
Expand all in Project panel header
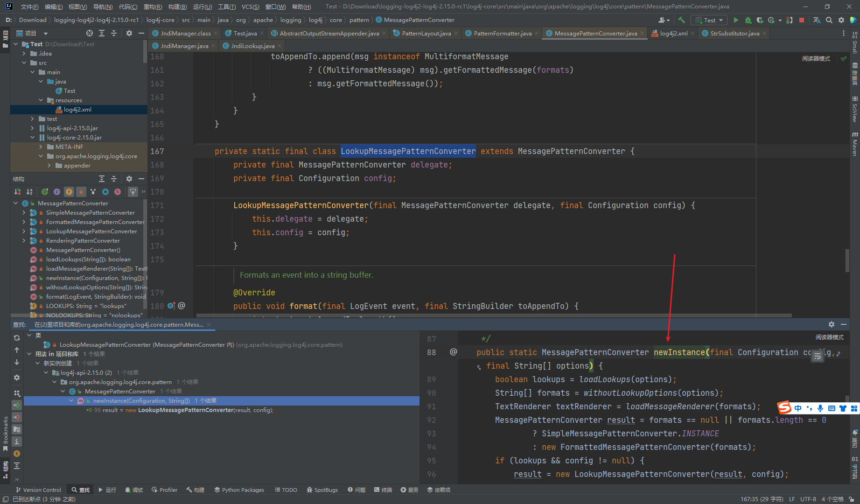[102, 33]
